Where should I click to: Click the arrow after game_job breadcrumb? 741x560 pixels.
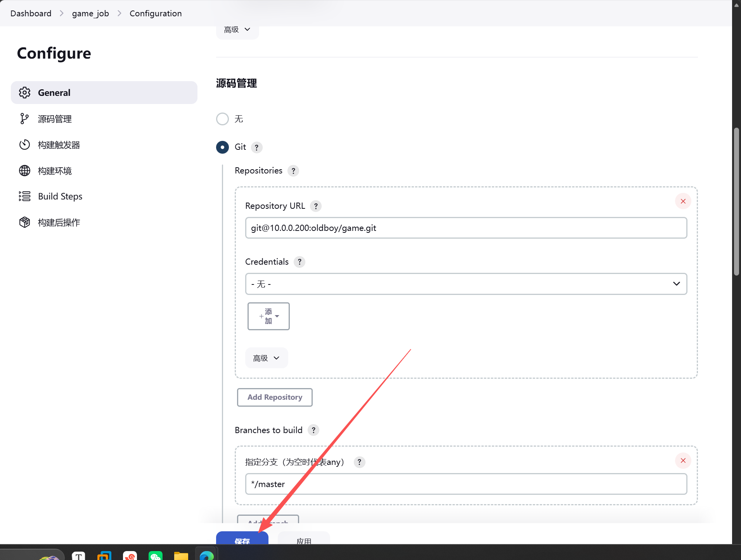point(119,13)
